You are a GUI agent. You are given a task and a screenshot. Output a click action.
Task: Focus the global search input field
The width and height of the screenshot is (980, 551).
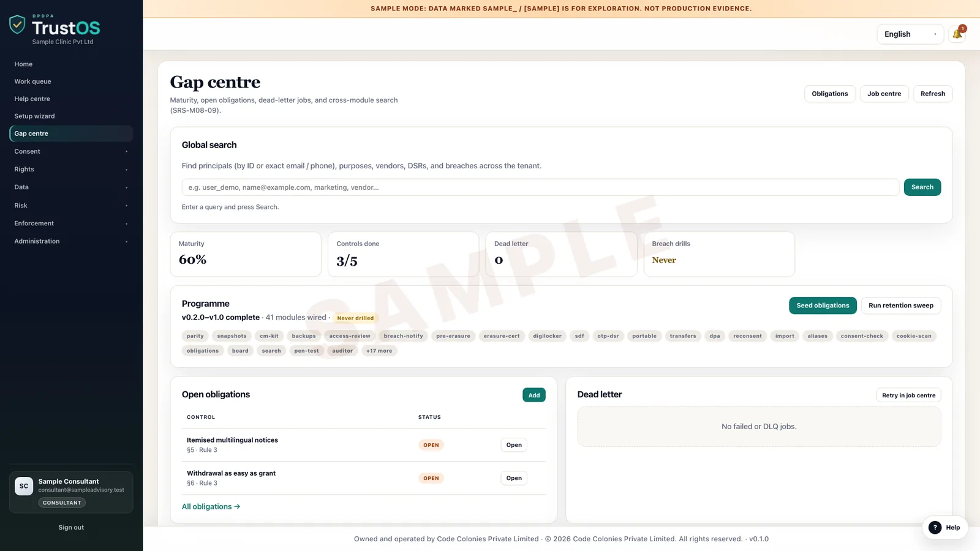(x=540, y=187)
